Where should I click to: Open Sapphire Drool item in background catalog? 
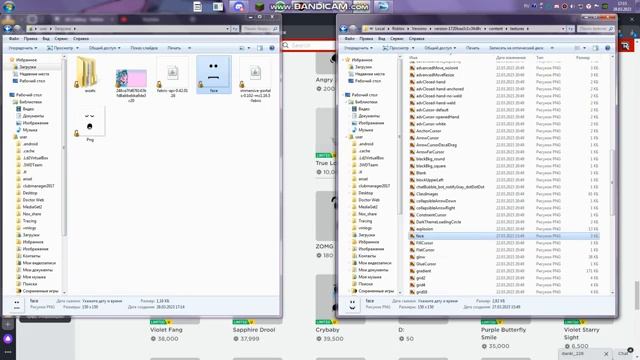[254, 330]
